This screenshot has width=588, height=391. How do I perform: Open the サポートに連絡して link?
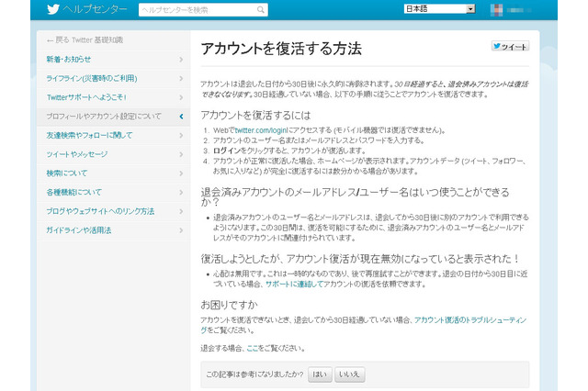(x=294, y=285)
